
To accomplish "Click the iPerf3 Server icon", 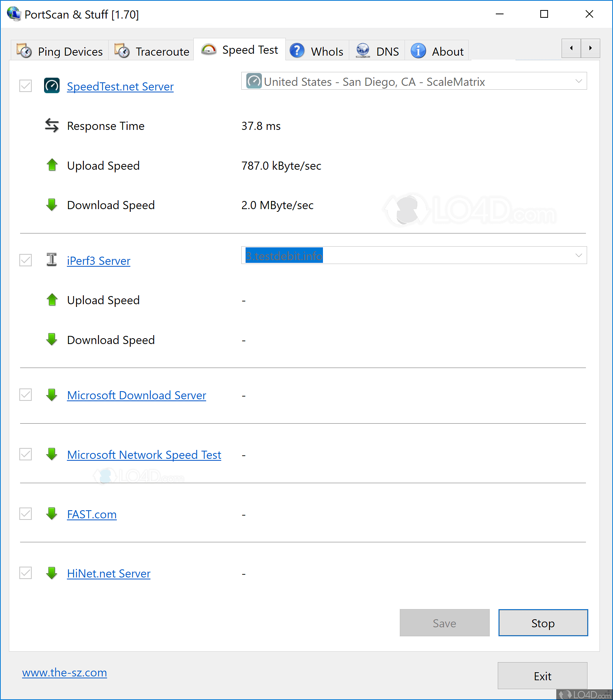I will pos(52,260).
